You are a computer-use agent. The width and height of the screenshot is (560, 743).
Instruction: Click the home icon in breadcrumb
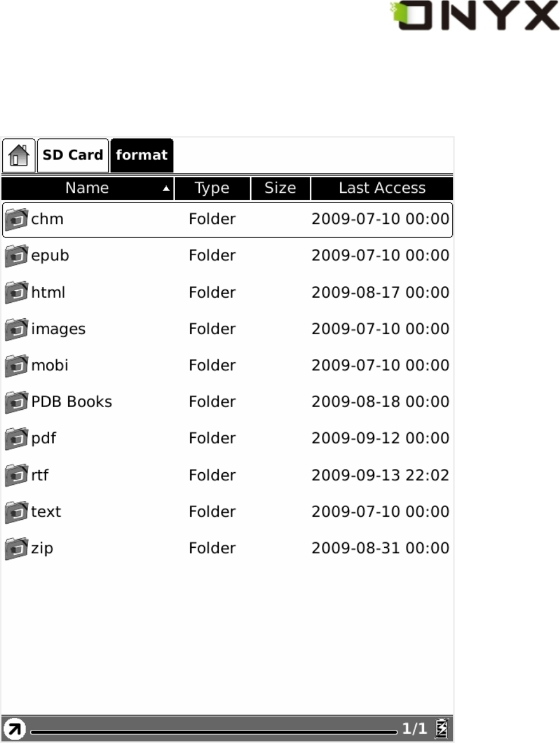pos(19,155)
